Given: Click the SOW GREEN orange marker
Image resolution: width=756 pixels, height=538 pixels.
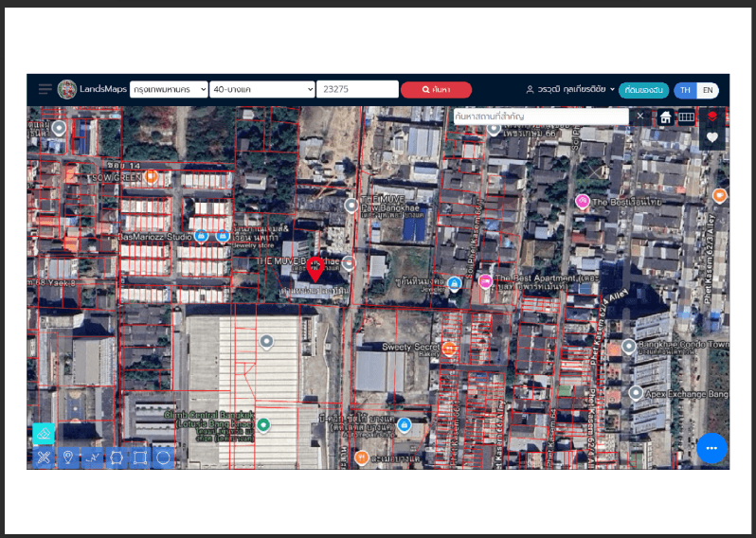Looking at the screenshot, I should coord(152,176).
